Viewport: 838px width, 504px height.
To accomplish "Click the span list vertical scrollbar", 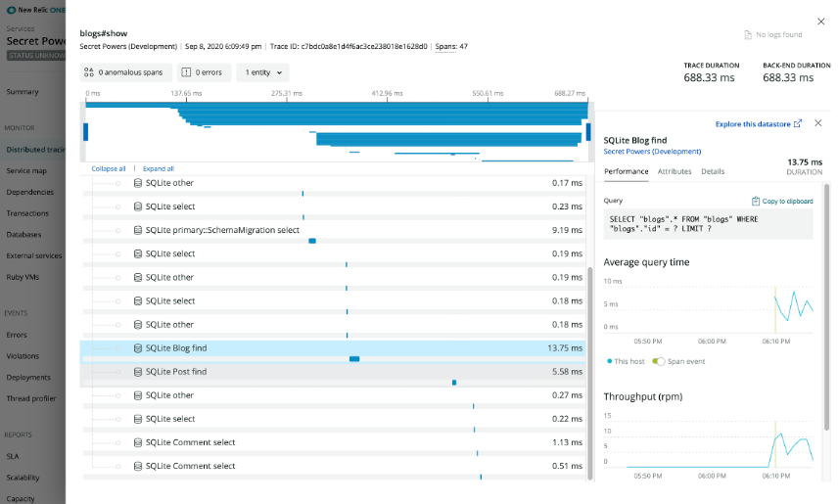I will click(x=590, y=373).
